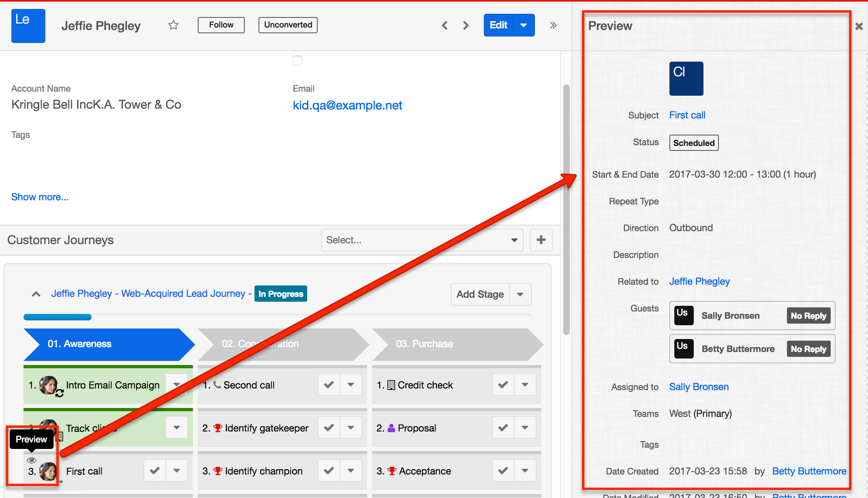Image resolution: width=868 pixels, height=498 pixels.
Task: Collapse sidebar with double chevron icon
Action: click(553, 26)
